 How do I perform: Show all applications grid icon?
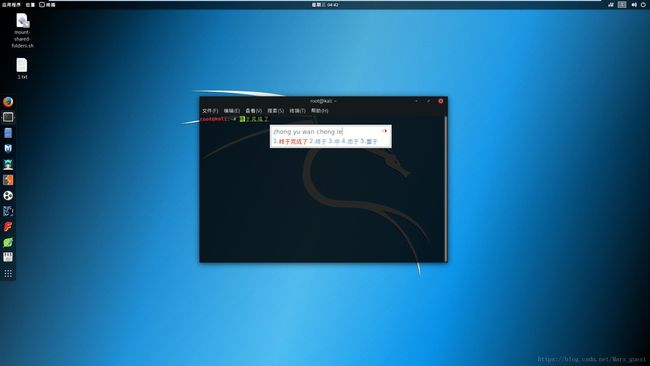(x=8, y=274)
